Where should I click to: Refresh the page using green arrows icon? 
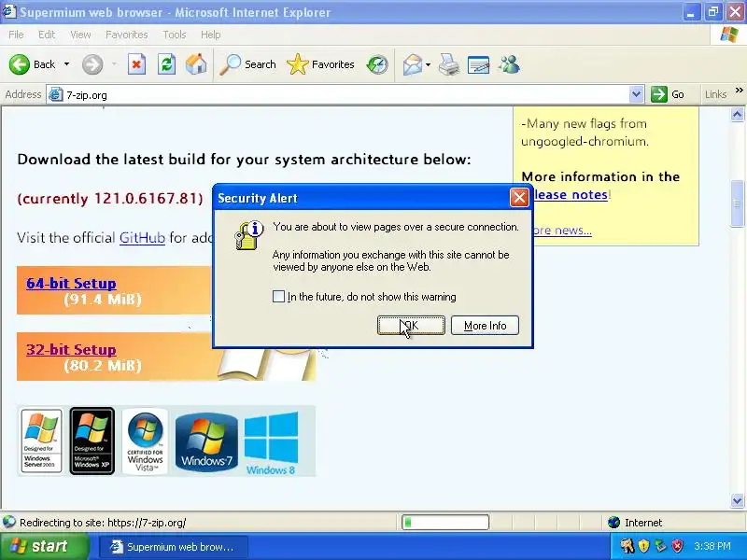click(166, 64)
